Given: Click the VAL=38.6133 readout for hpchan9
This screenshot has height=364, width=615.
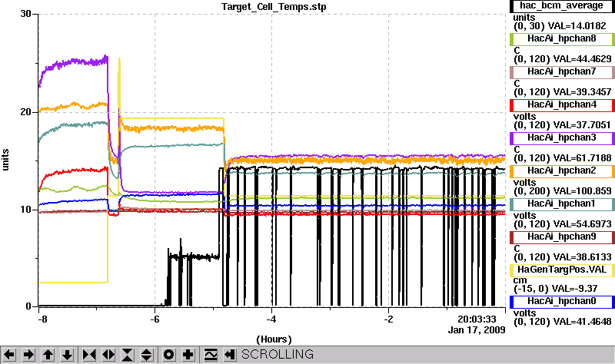Looking at the screenshot, I should click(582, 257).
